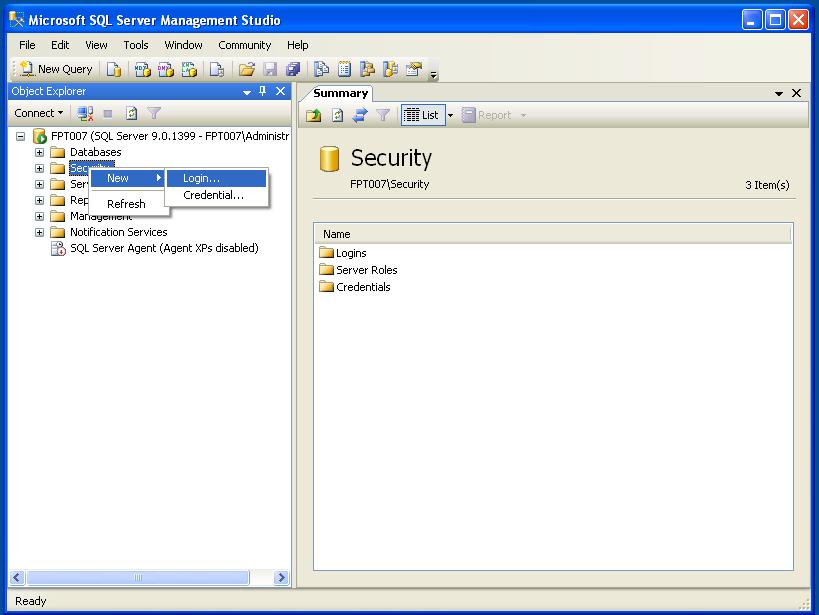819x615 pixels.
Task: Click the Save All icon
Action: pyautogui.click(x=293, y=69)
